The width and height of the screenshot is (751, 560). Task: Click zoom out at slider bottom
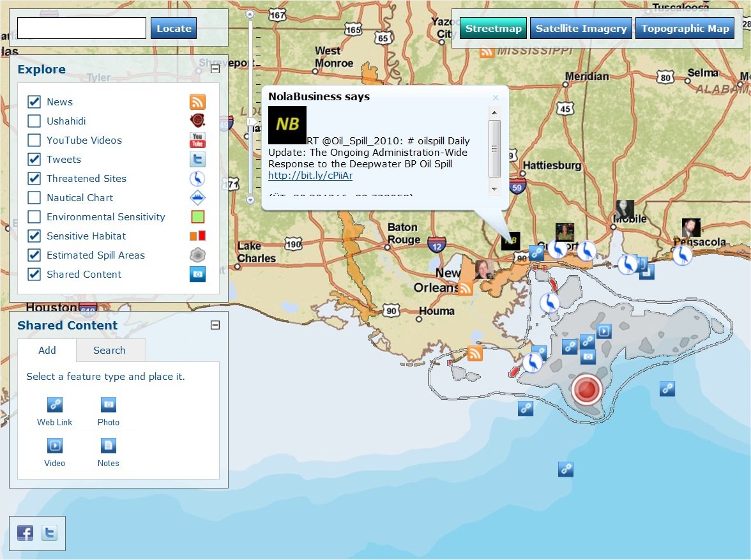coord(250,200)
